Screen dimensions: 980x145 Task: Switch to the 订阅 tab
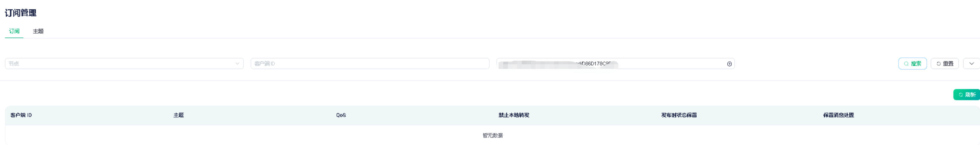pos(14,31)
